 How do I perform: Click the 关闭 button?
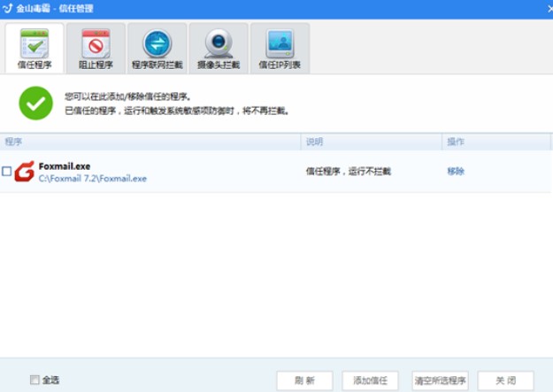505,380
